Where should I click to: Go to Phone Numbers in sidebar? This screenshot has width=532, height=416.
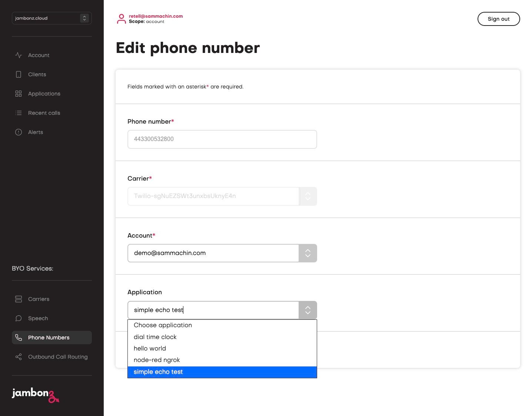point(49,338)
